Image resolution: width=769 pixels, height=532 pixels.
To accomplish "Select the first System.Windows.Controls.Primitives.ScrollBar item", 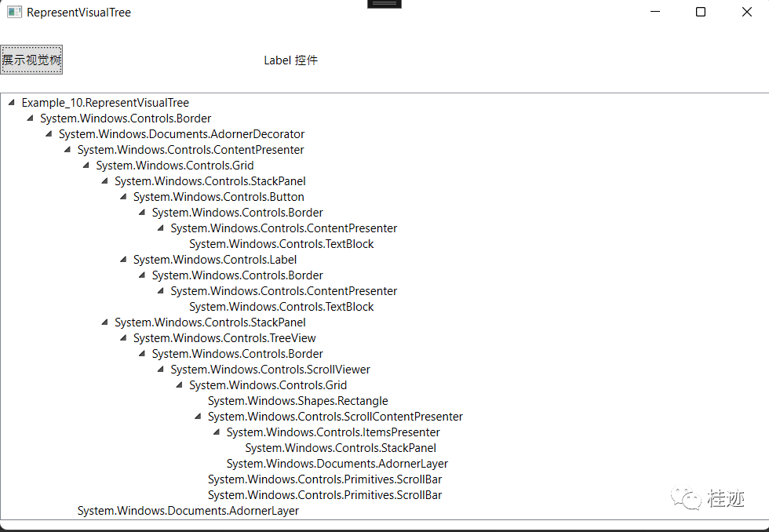I will [324, 479].
